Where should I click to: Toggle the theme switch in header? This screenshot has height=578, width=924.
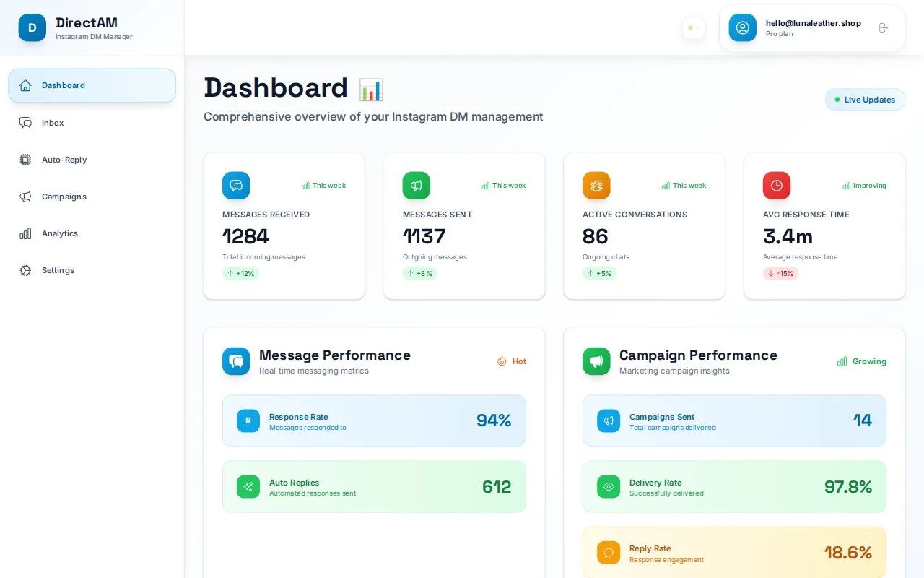coord(693,28)
